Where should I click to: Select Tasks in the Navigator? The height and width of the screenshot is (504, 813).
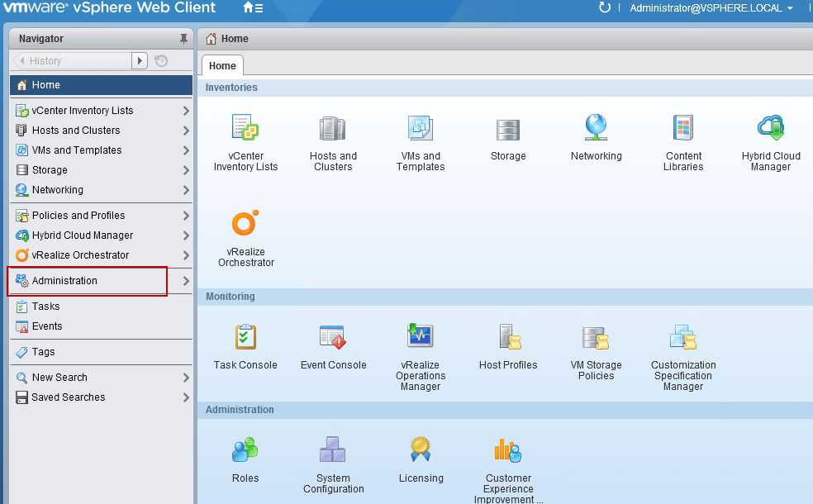click(45, 307)
